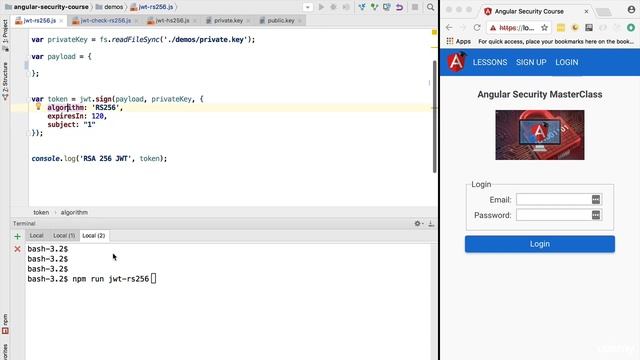
Task: Focus the Email input field
Action: [x=558, y=200]
